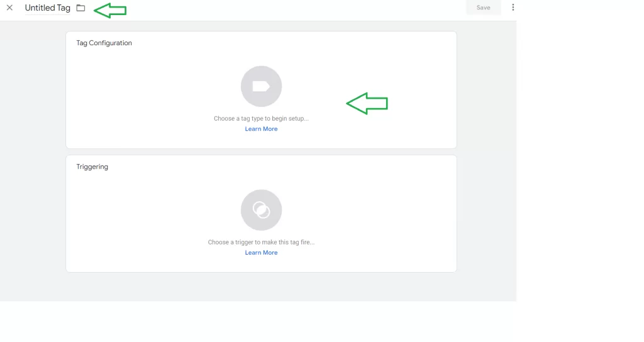Open the folder icon next to the tag name
Screen dimensions: 644x342
(80, 8)
